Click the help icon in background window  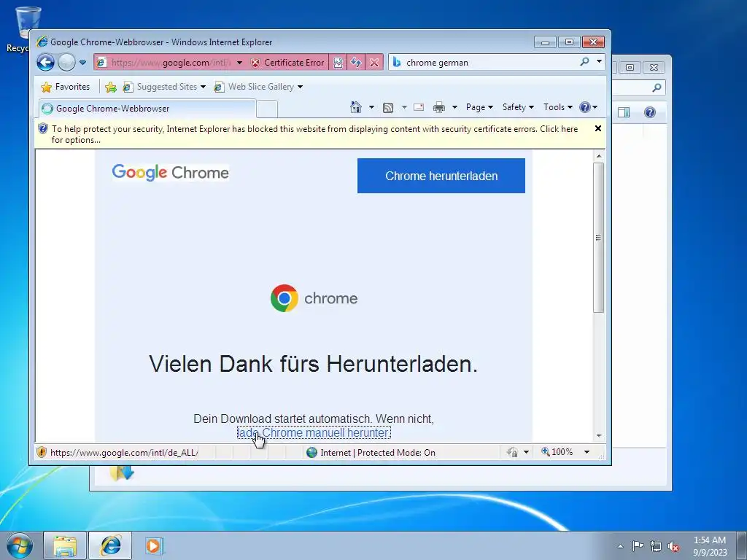(650, 112)
